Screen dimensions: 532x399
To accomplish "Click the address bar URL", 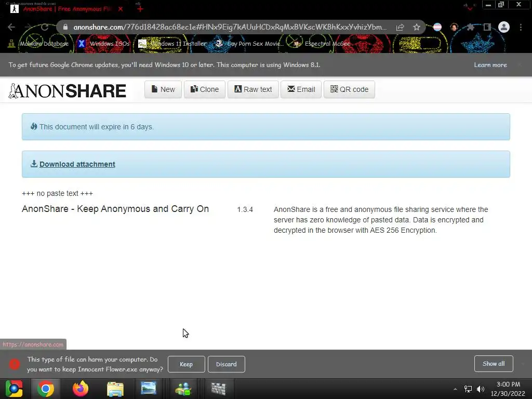I will pyautogui.click(x=230, y=27).
